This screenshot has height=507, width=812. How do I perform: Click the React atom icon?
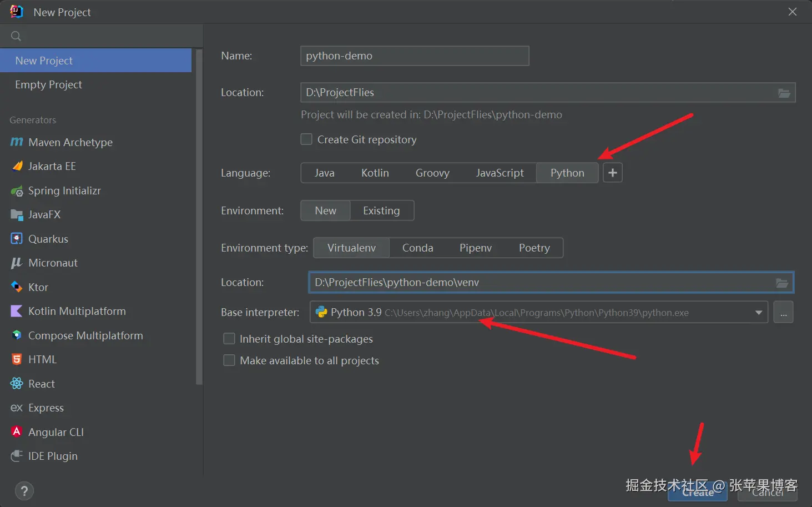point(17,384)
